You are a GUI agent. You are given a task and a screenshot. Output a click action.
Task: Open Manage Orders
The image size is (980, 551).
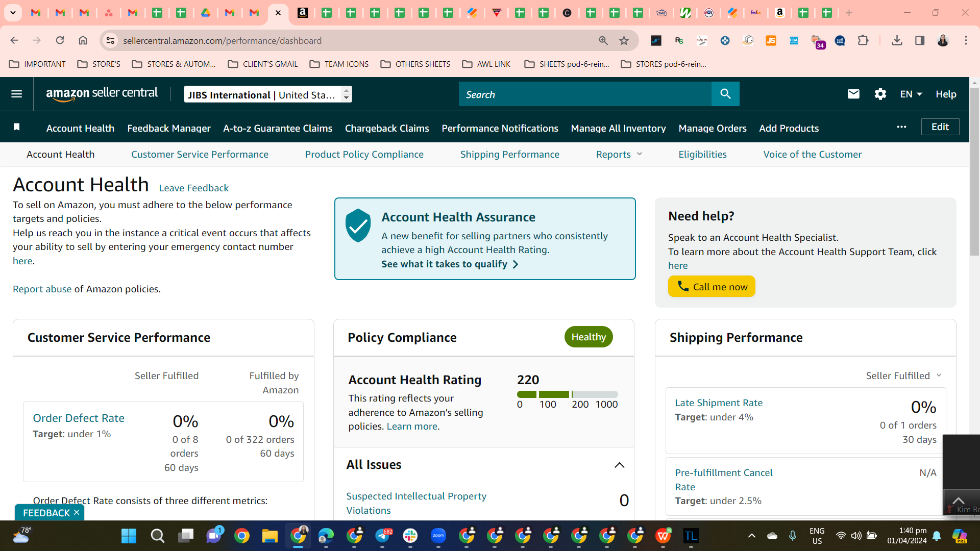[x=713, y=128]
